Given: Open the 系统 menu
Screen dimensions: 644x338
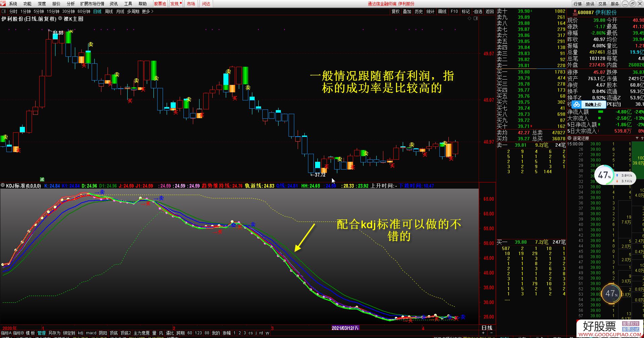Looking at the screenshot, I should coord(13,4).
